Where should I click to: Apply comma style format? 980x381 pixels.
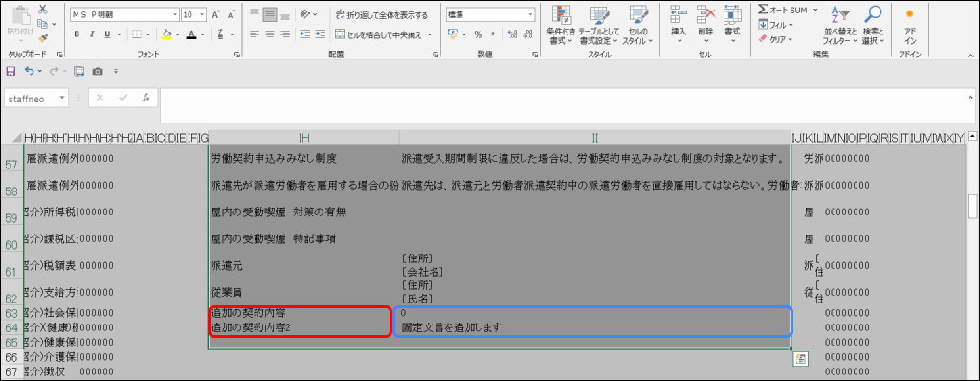click(493, 34)
